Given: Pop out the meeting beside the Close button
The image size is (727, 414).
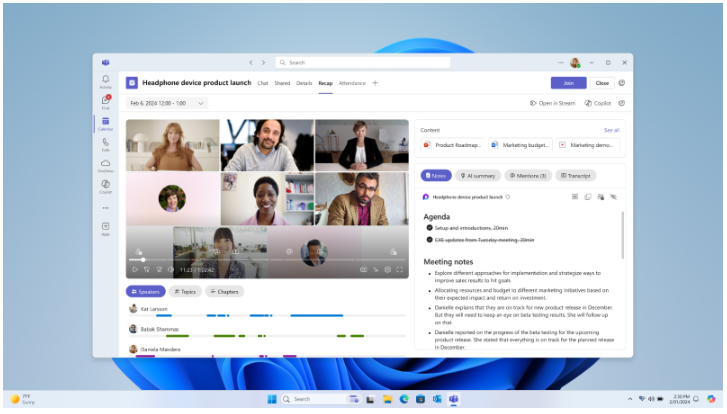Looking at the screenshot, I should coord(622,83).
